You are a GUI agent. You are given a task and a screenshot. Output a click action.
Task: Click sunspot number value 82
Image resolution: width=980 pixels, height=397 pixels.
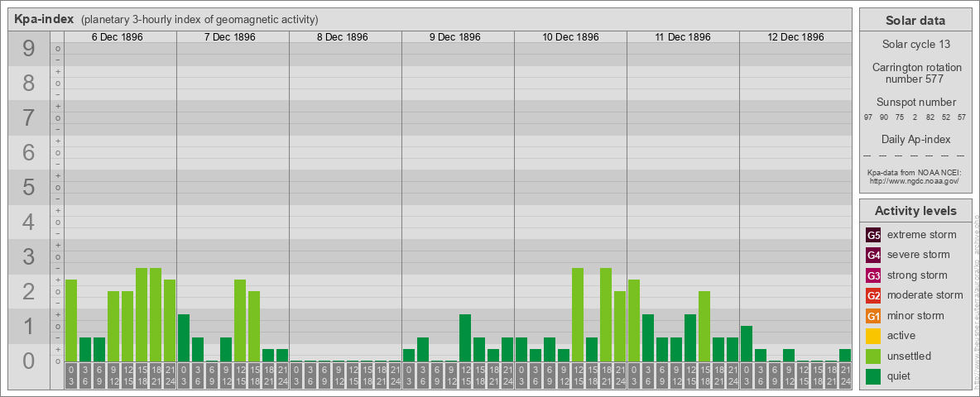(x=930, y=117)
